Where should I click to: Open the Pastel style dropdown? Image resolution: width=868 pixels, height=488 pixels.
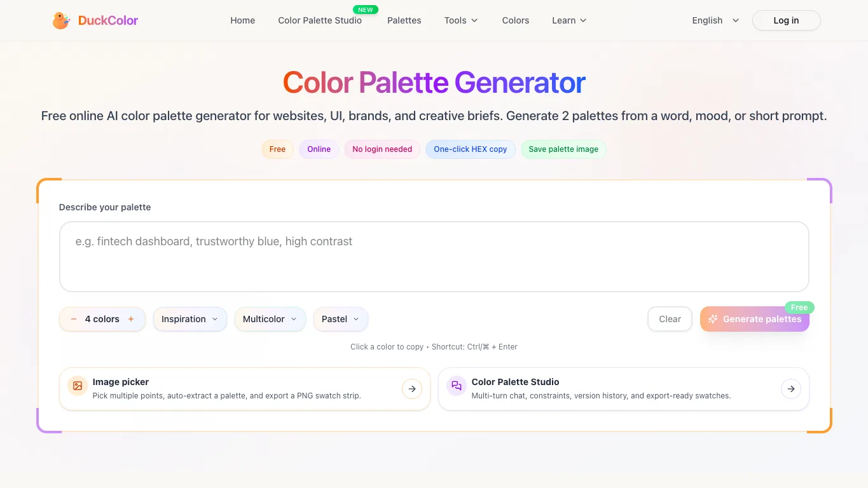(341, 319)
